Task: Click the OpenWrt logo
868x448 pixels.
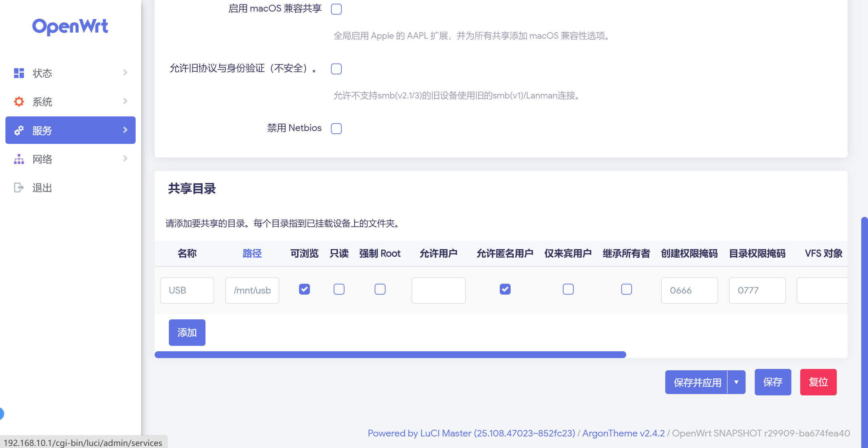Action: point(70,26)
